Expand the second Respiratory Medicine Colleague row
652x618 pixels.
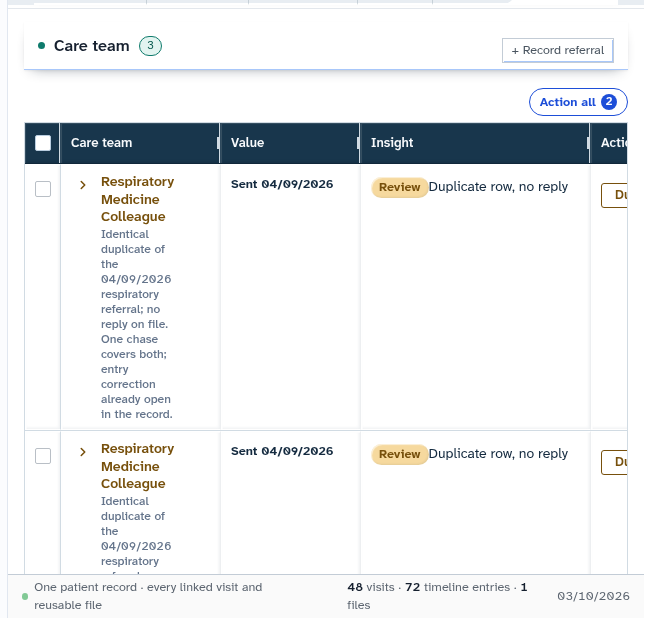pos(83,452)
